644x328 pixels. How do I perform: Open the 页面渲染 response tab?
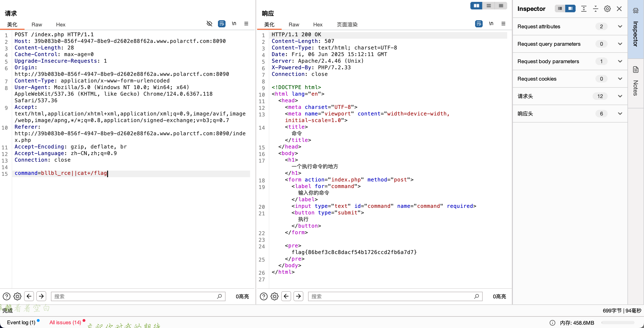(x=347, y=25)
